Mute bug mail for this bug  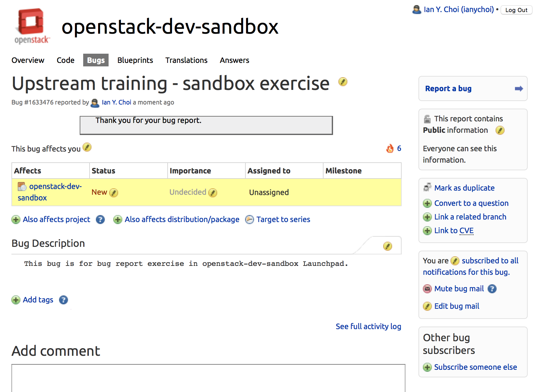459,289
